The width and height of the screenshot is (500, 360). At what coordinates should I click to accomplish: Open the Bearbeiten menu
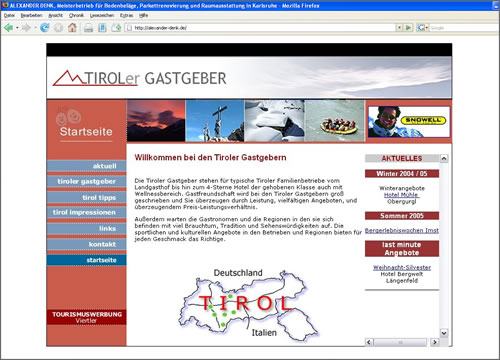31,15
